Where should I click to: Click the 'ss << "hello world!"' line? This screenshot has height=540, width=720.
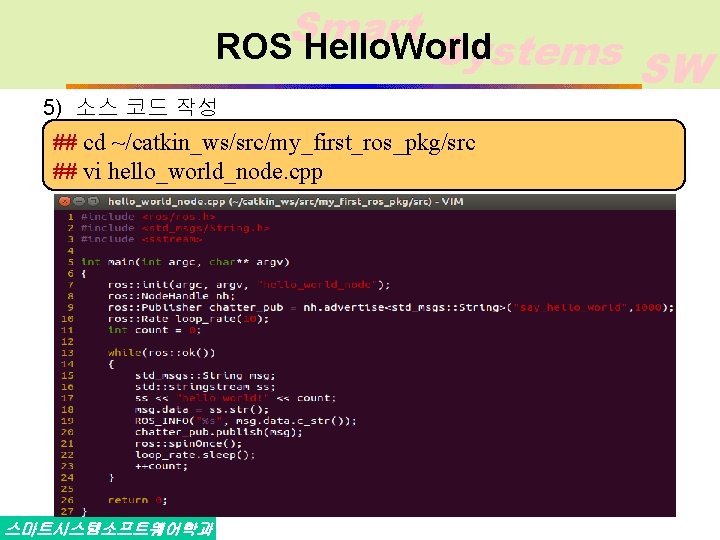[236, 398]
